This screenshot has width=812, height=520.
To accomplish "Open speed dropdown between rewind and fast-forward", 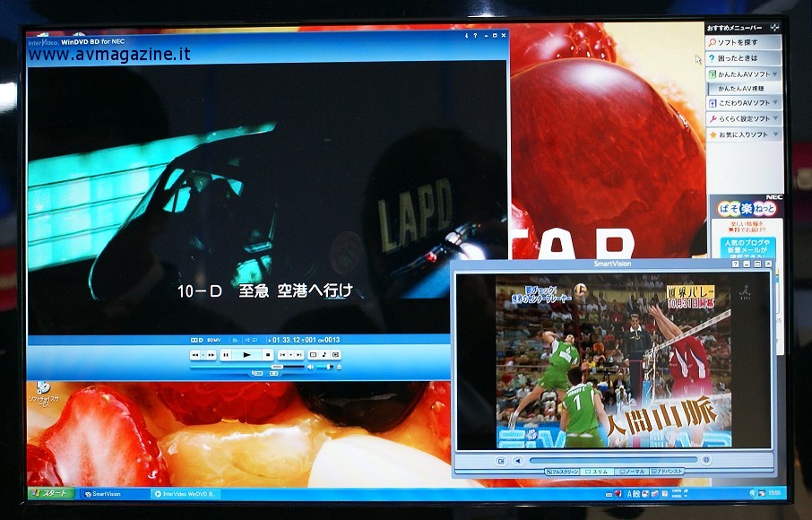I will click(203, 355).
